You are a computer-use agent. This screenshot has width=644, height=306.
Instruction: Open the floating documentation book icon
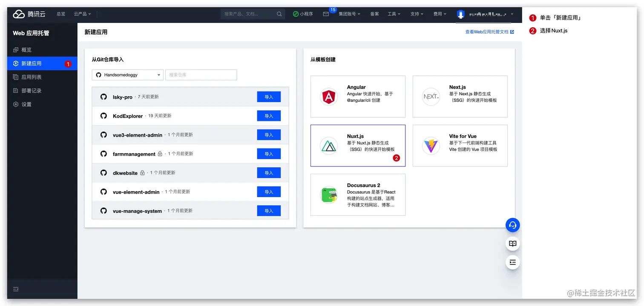coord(513,244)
